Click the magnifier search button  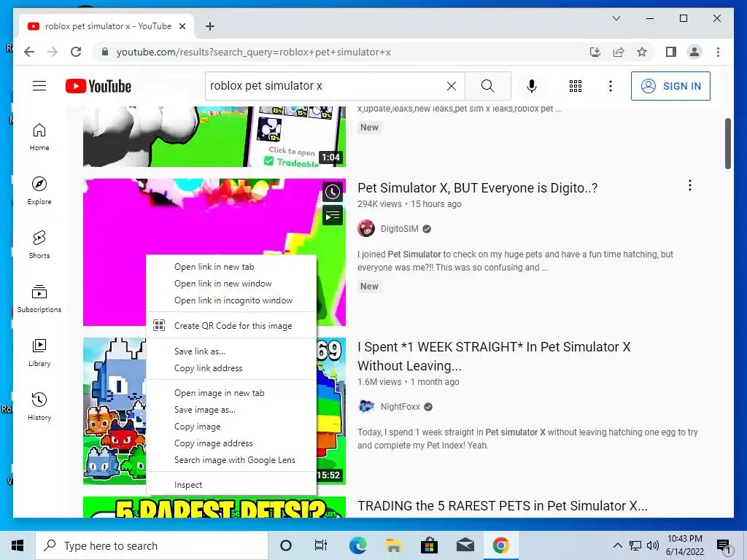click(x=487, y=86)
